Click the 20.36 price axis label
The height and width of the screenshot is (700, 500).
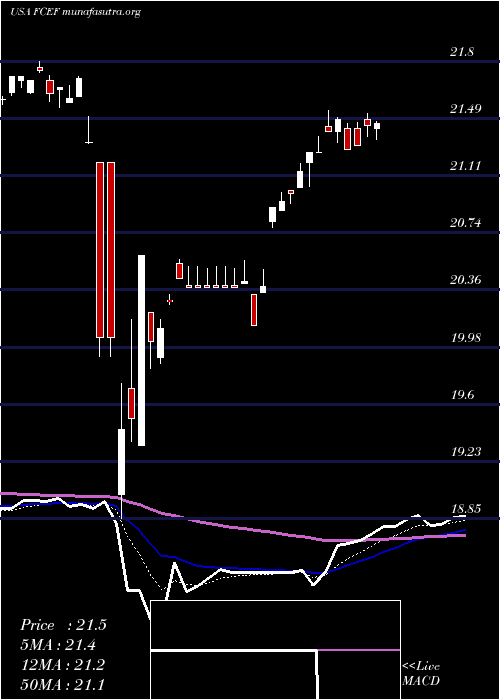tap(466, 280)
